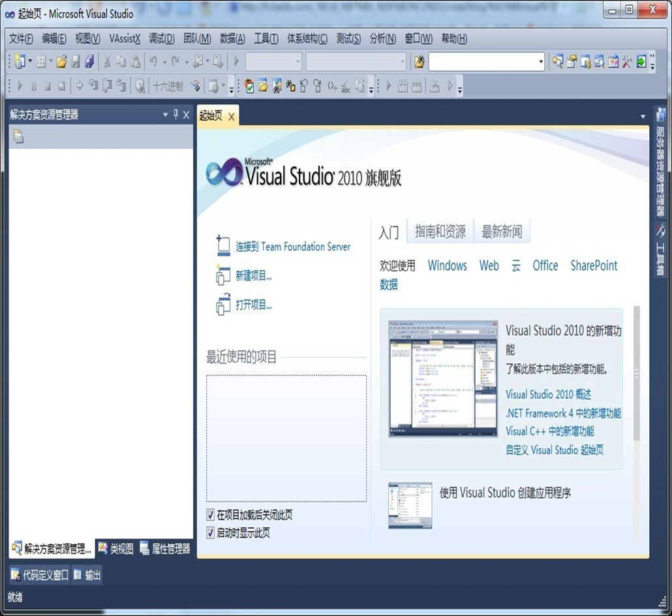Open the Find combo box dropdown arrow
The width and height of the screenshot is (672, 616).
tap(541, 62)
